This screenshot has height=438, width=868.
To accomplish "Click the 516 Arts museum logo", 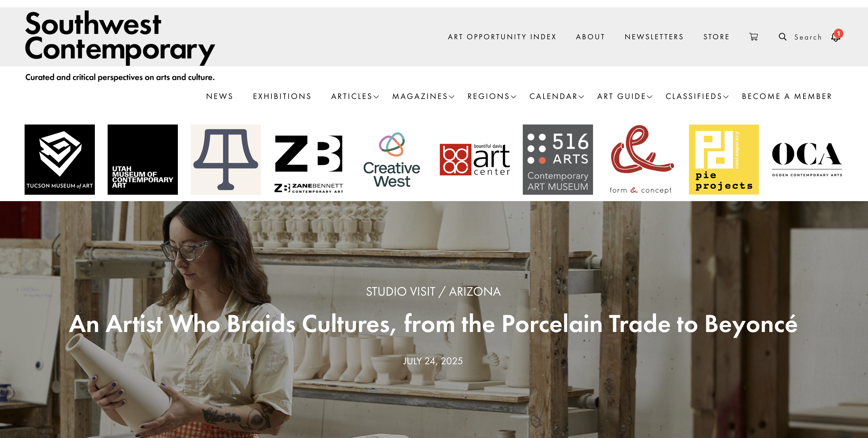I will 558,159.
